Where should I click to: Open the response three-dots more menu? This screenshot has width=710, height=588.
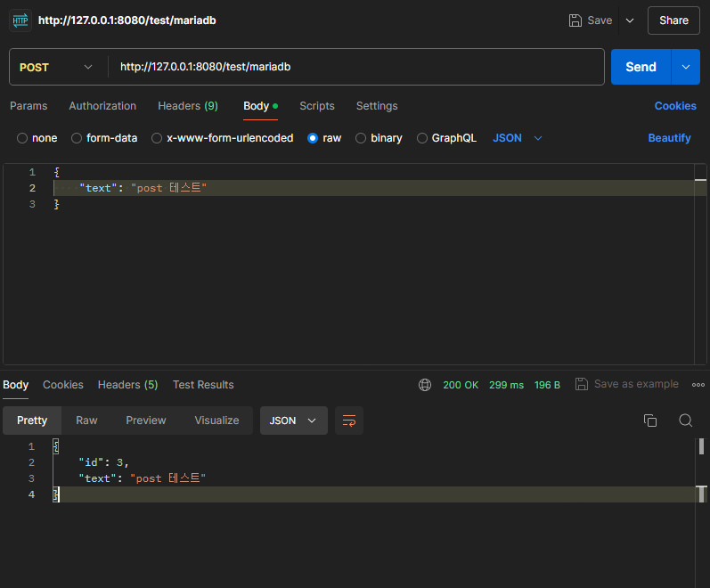pos(698,385)
